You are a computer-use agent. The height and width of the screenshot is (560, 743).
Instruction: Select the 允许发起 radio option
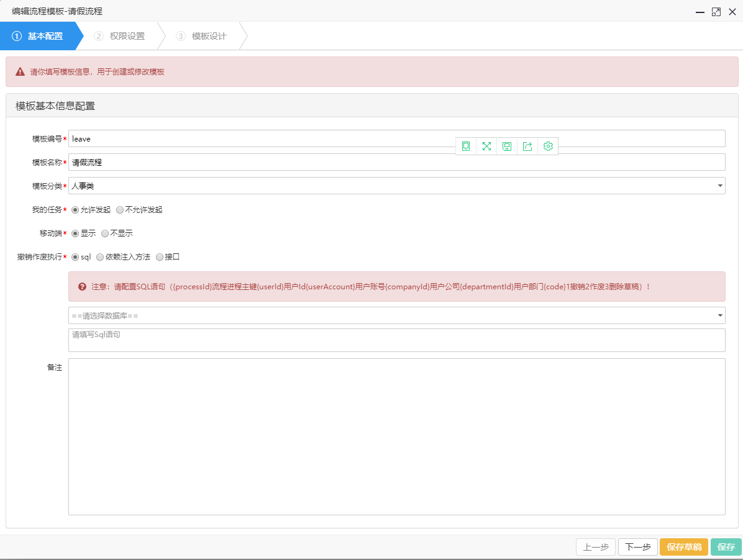(x=75, y=210)
